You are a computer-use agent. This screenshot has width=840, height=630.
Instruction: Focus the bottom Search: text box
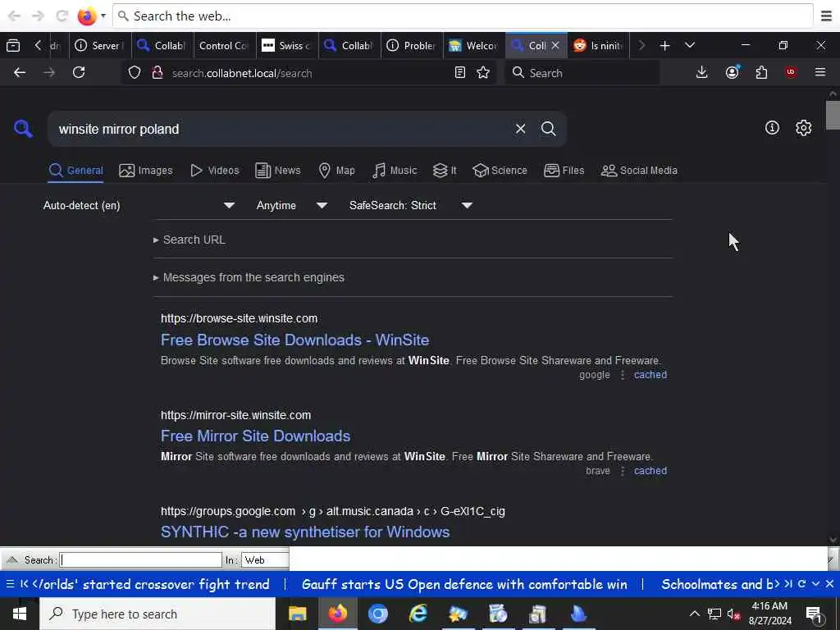pos(140,559)
